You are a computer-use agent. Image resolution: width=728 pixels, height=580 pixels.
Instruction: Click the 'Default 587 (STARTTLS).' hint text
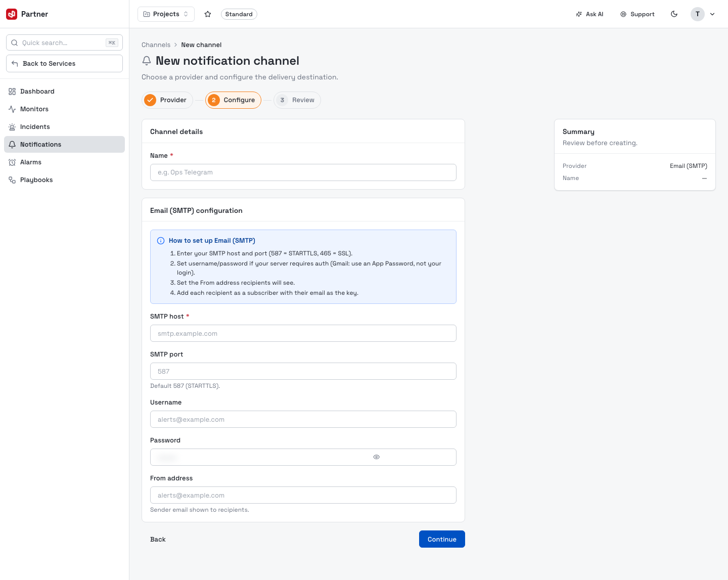(x=185, y=386)
